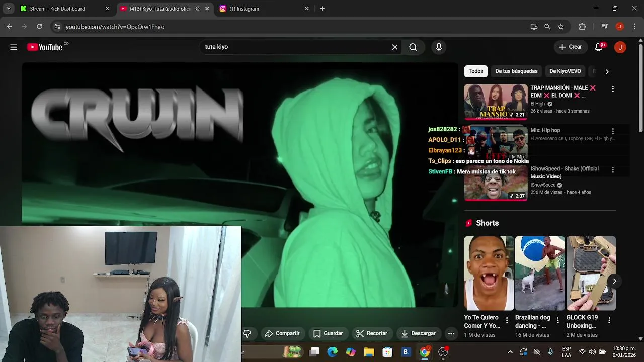Click the Crear button

coord(570,47)
